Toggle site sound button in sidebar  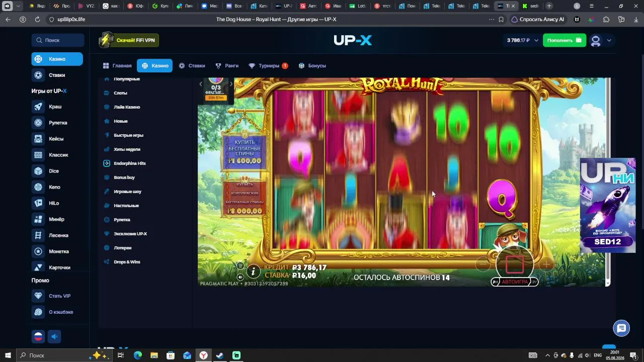(x=54, y=336)
